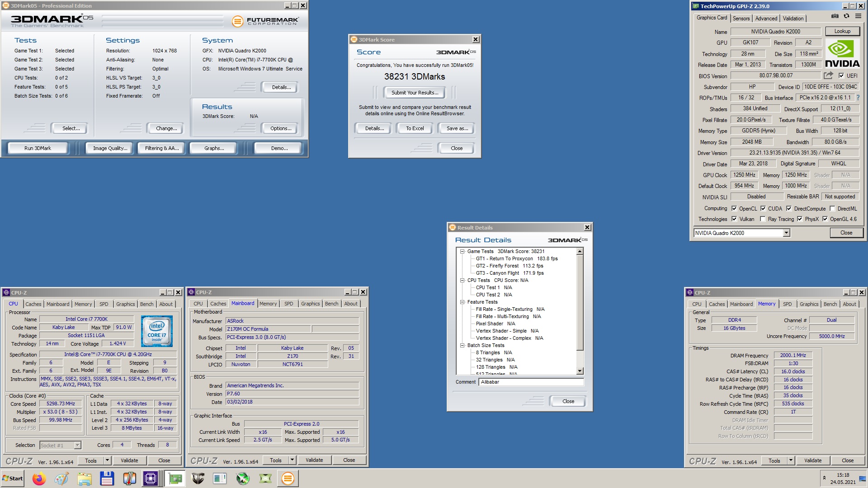Viewport: 868px width, 488px height.
Task: Toggle the UEFI checkbox
Action: 841,76
